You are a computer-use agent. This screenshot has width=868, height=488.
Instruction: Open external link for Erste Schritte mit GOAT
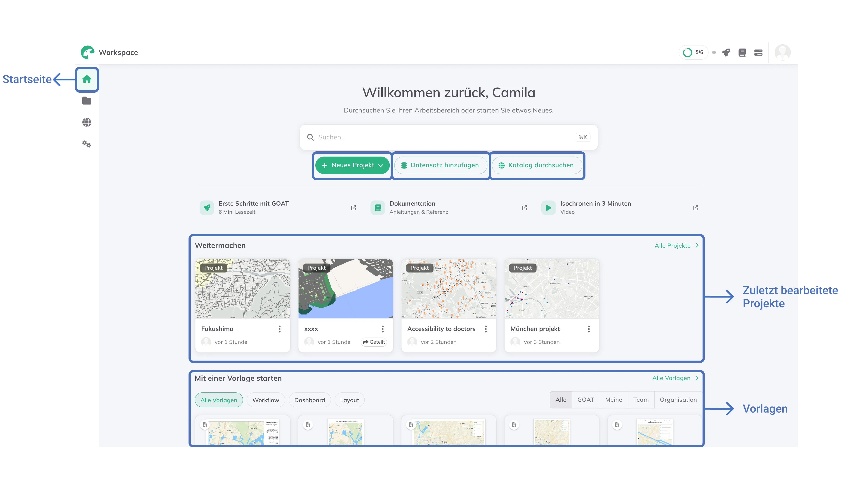pos(354,208)
